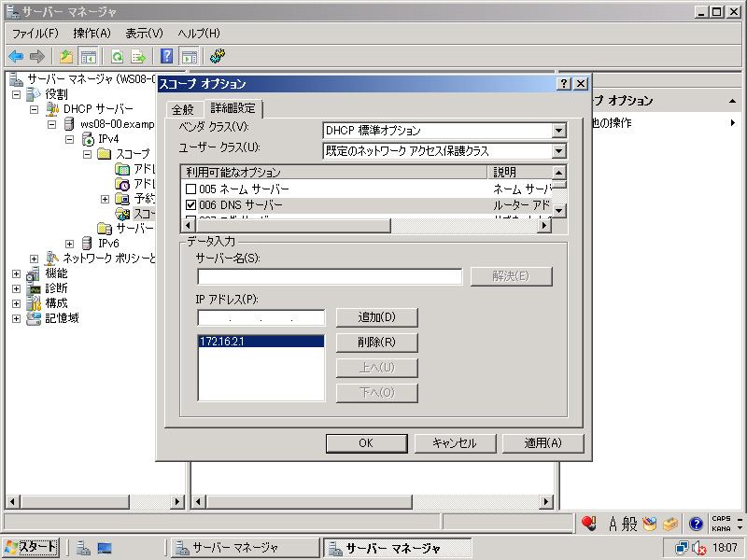
Task: Expand the IPv6 tree node
Action: (70, 244)
